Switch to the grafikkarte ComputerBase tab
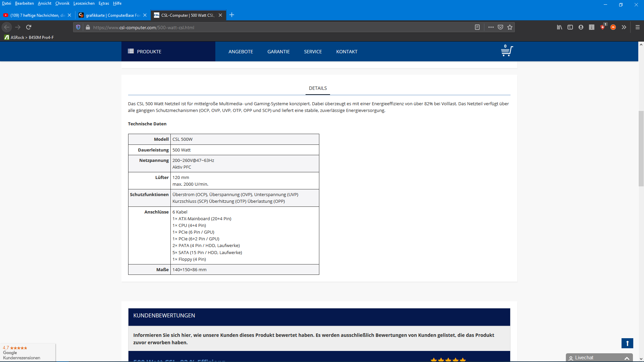The image size is (644, 362). coord(111,15)
